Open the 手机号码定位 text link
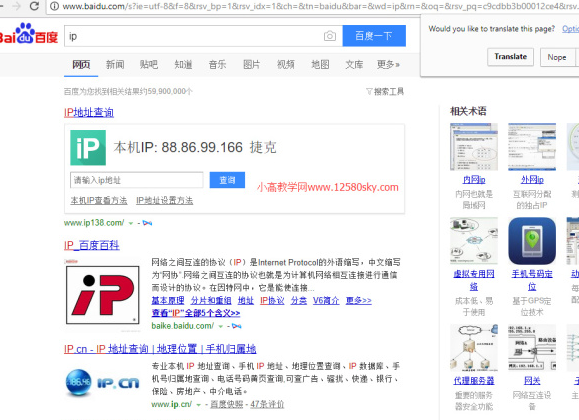This screenshot has width=579, height=420. click(532, 280)
